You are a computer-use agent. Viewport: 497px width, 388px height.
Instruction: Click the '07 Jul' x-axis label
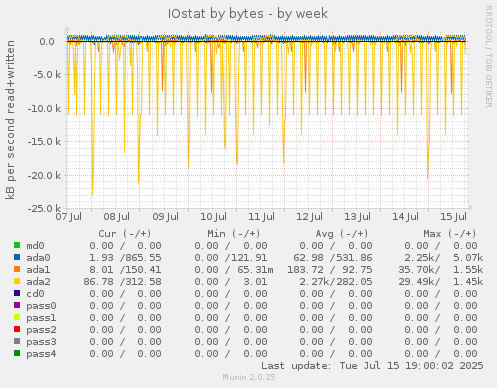(69, 217)
